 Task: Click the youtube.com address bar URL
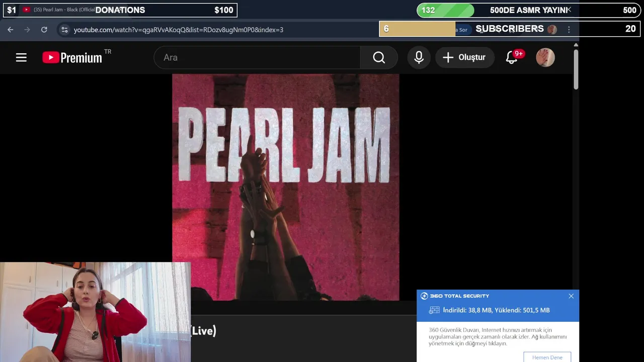pos(179,30)
